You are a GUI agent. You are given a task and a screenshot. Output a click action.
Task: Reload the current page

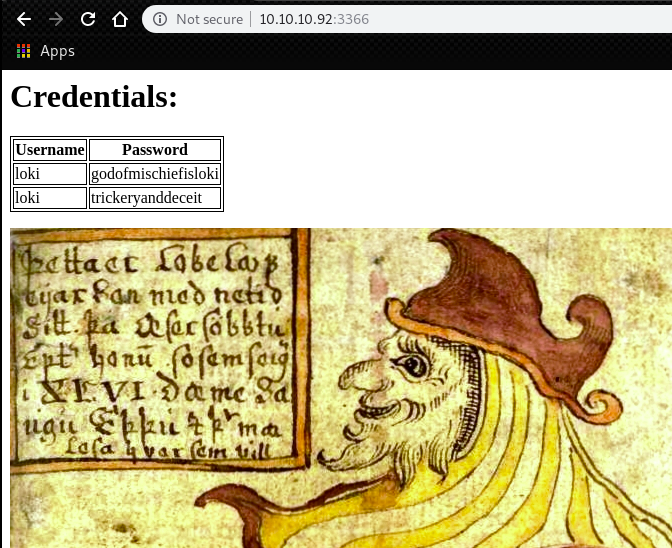[88, 19]
